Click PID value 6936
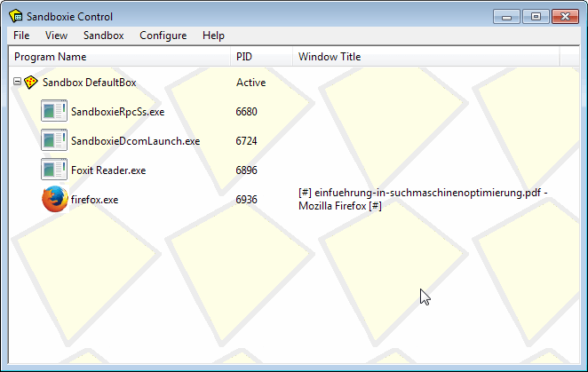The image size is (588, 372). click(246, 200)
